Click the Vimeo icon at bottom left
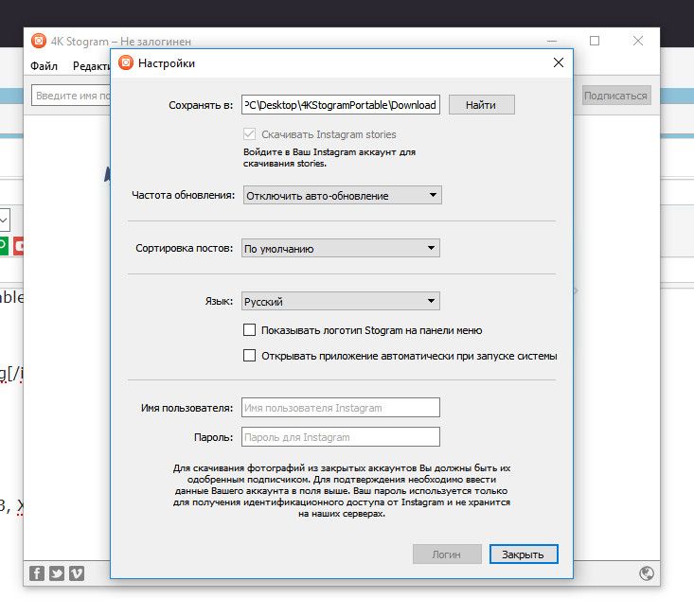694x616 pixels. pos(77,573)
